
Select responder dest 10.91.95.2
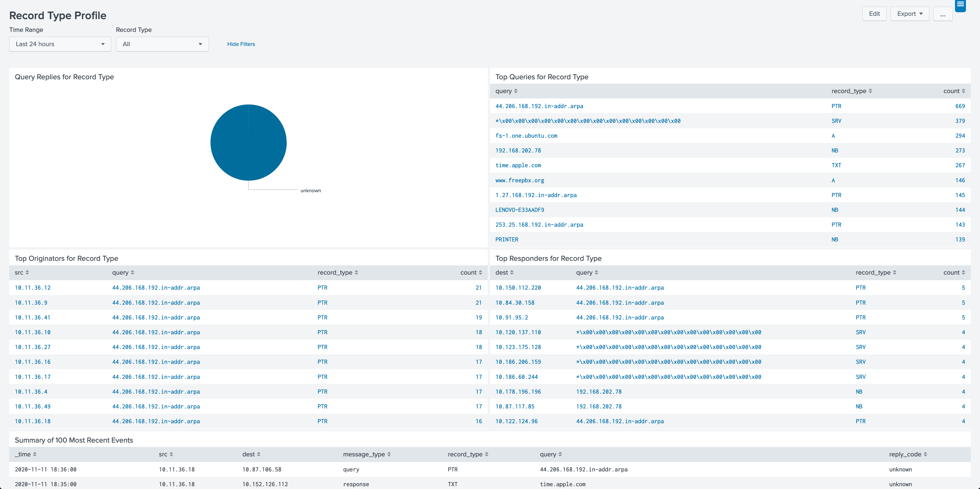(x=512, y=318)
